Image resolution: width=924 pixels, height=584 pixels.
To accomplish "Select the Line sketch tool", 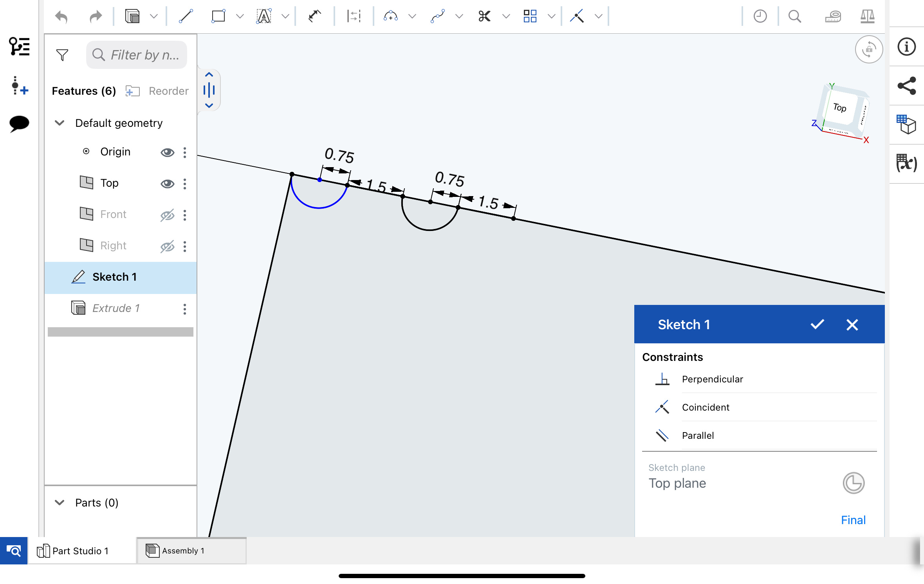I will point(186,16).
